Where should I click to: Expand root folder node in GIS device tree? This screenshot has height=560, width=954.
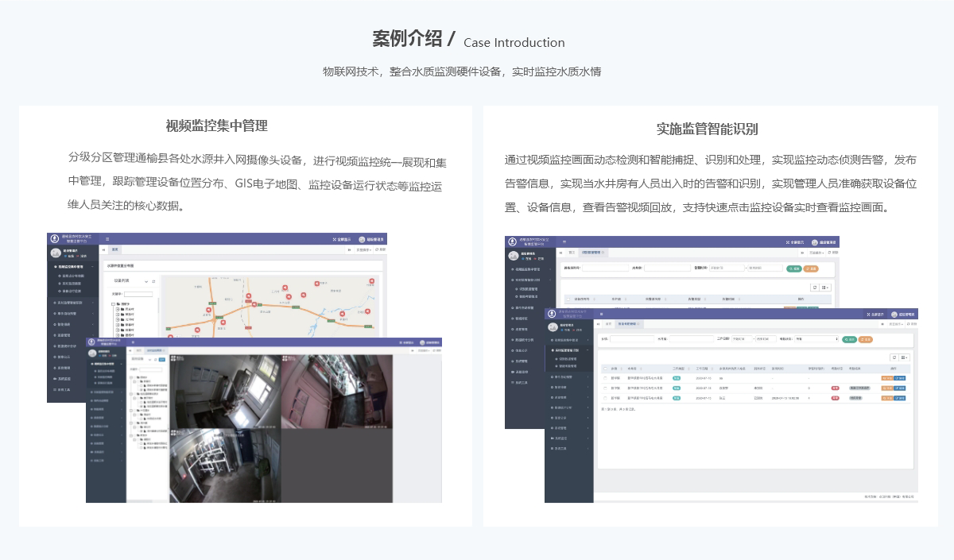(113, 304)
